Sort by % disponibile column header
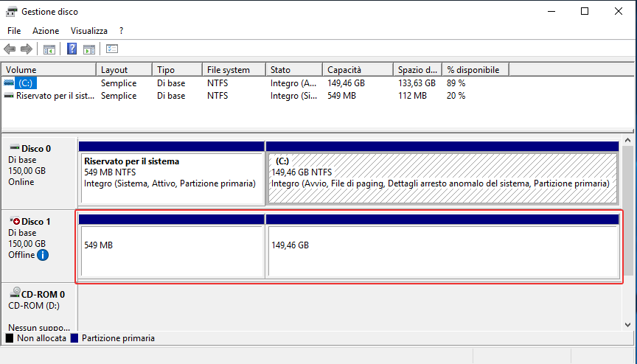 pyautogui.click(x=476, y=70)
